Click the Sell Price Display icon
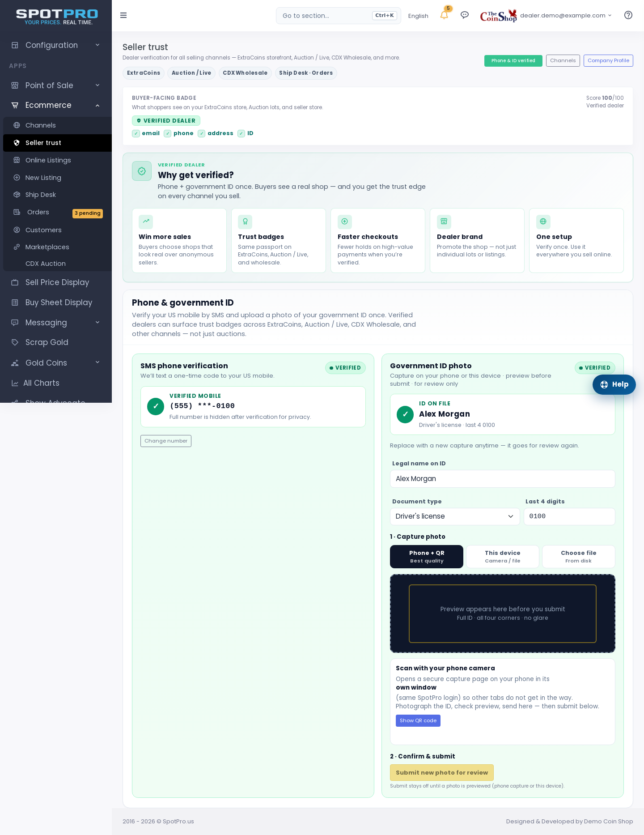The width and height of the screenshot is (644, 835). coord(15,282)
